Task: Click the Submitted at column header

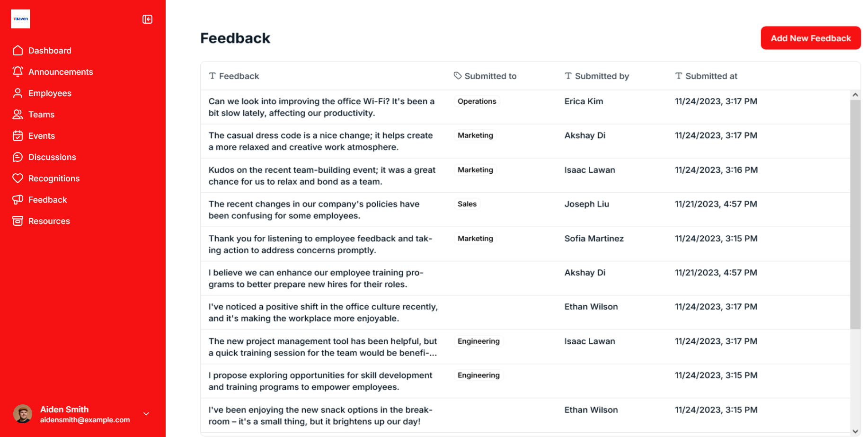Action: 711,76
